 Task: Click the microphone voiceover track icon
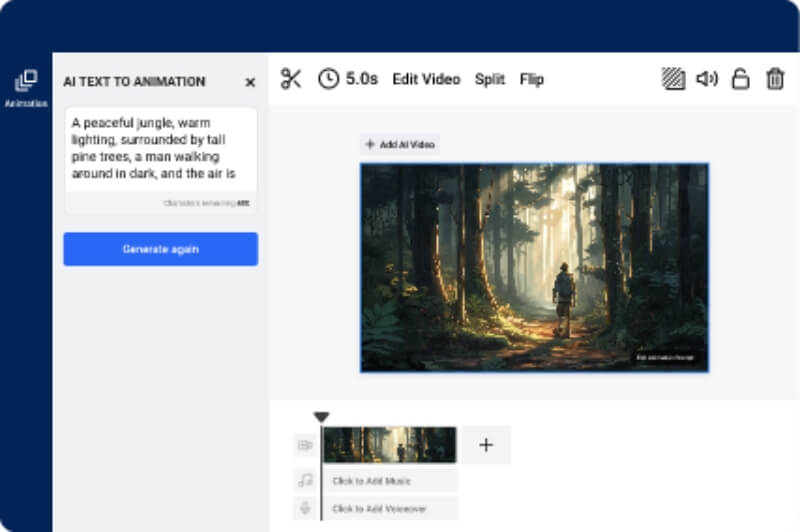click(305, 508)
